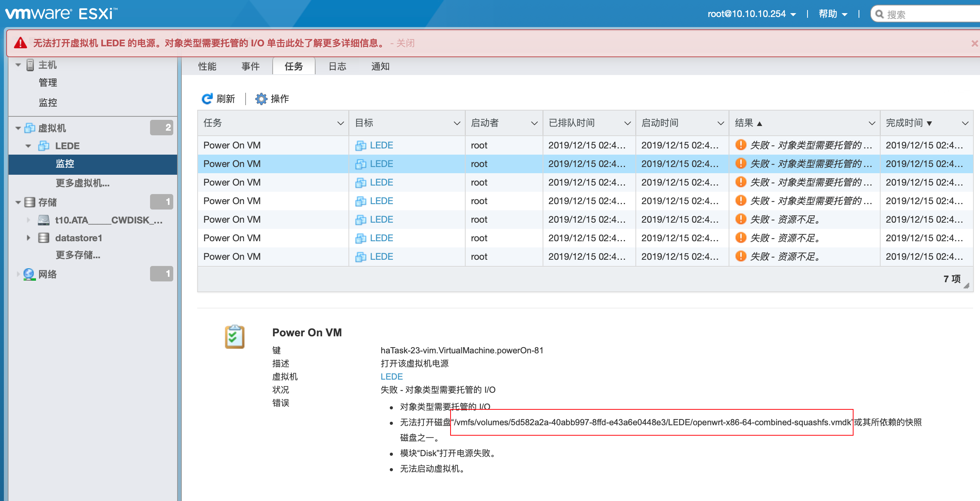This screenshot has height=501, width=980.
Task: Click the clipboard task icon beside Power On VM details
Action: coord(235,337)
